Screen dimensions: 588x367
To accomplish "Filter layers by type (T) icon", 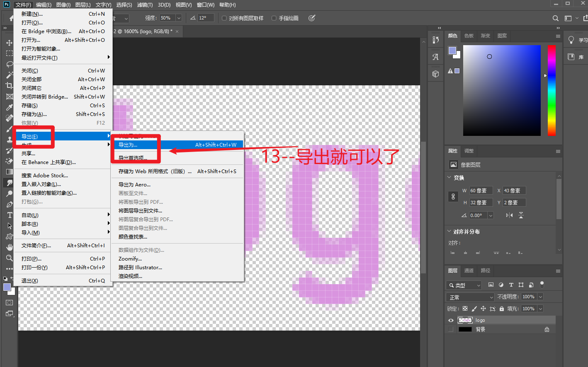I will [511, 285].
